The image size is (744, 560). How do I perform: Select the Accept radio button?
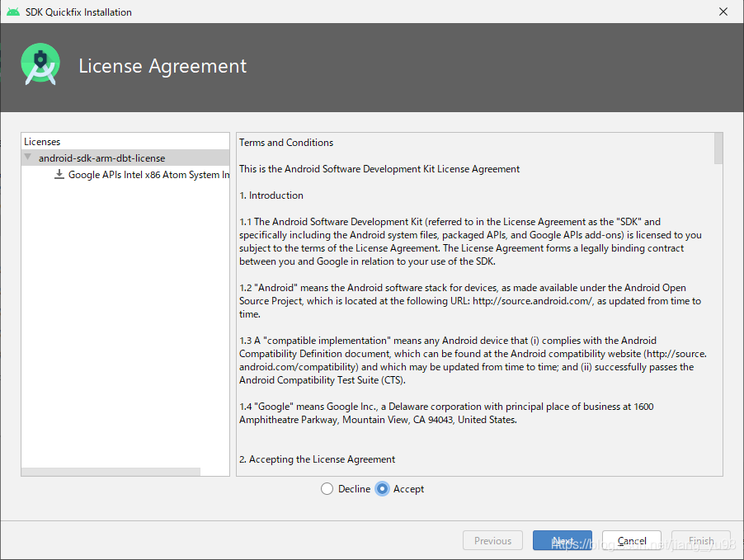point(382,489)
